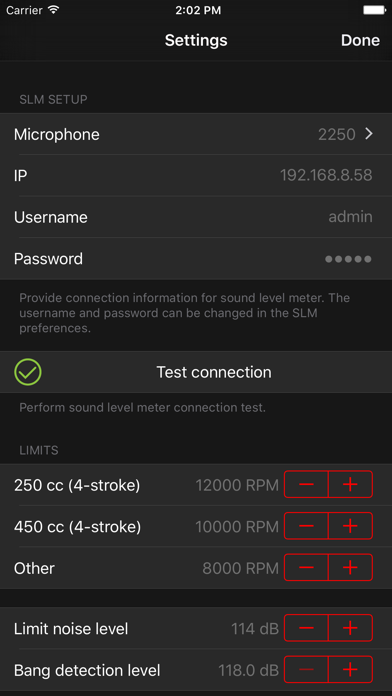
Task: Tap the Password field
Action: pos(196,258)
